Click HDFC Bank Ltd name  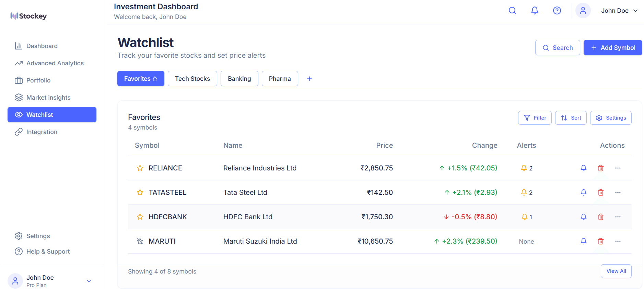pyautogui.click(x=248, y=217)
